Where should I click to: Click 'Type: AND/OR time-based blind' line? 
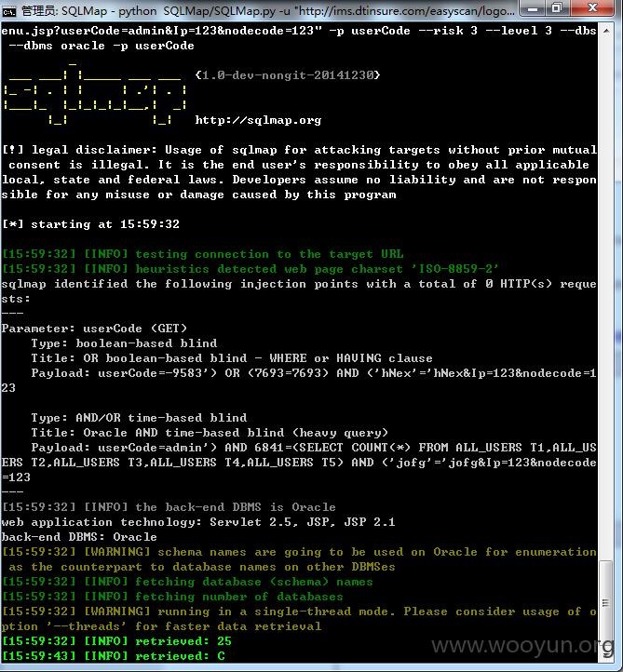tap(139, 418)
